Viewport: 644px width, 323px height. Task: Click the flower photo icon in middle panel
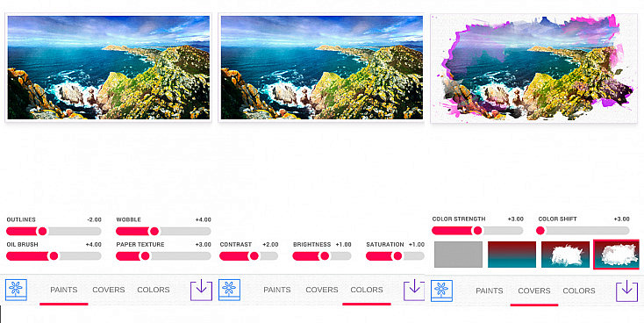(x=230, y=290)
